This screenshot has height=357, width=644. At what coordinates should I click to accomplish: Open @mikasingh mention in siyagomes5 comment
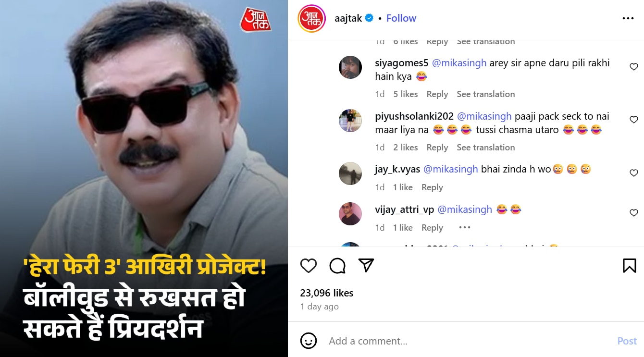point(459,63)
